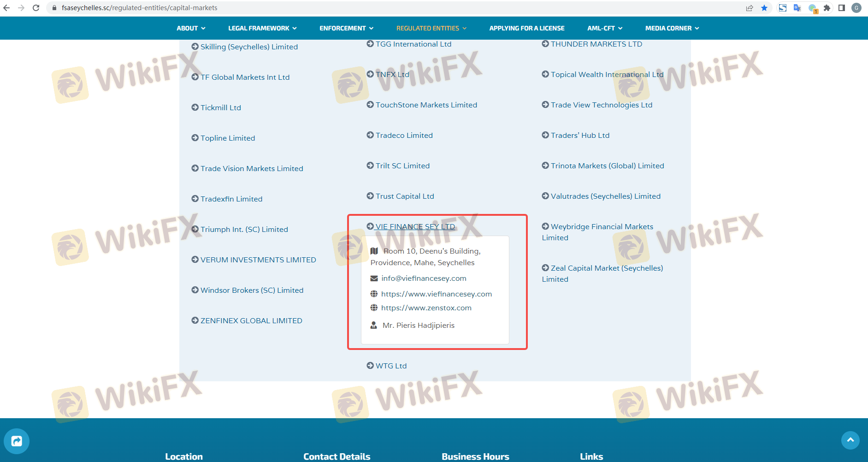Click the address map icon for VIE Finance
This screenshot has height=462, width=868.
(374, 251)
